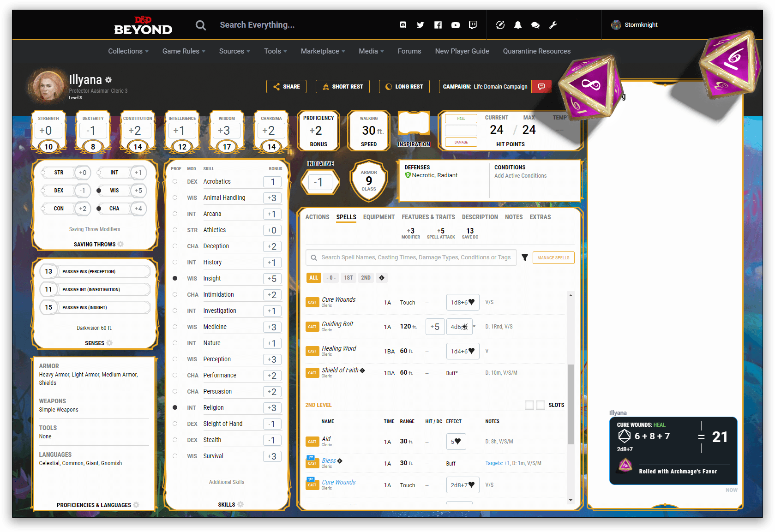The image size is (775, 532).
Task: Expand the Sources menu
Action: pos(234,51)
